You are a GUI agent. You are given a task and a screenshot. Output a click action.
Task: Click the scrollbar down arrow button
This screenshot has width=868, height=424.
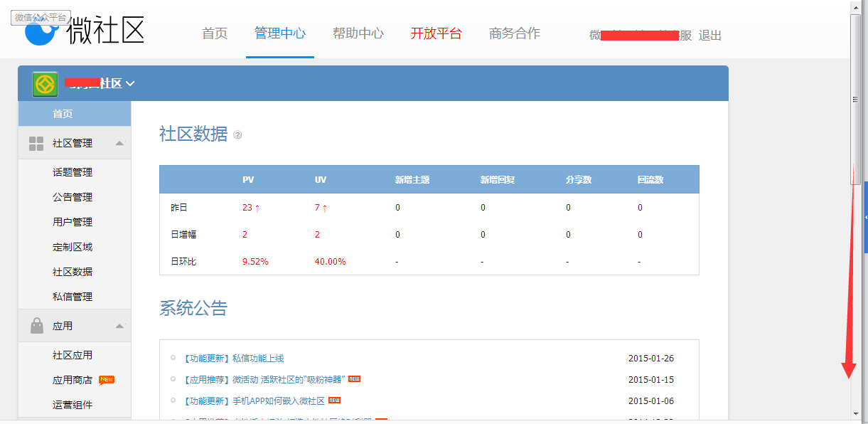tap(856, 413)
